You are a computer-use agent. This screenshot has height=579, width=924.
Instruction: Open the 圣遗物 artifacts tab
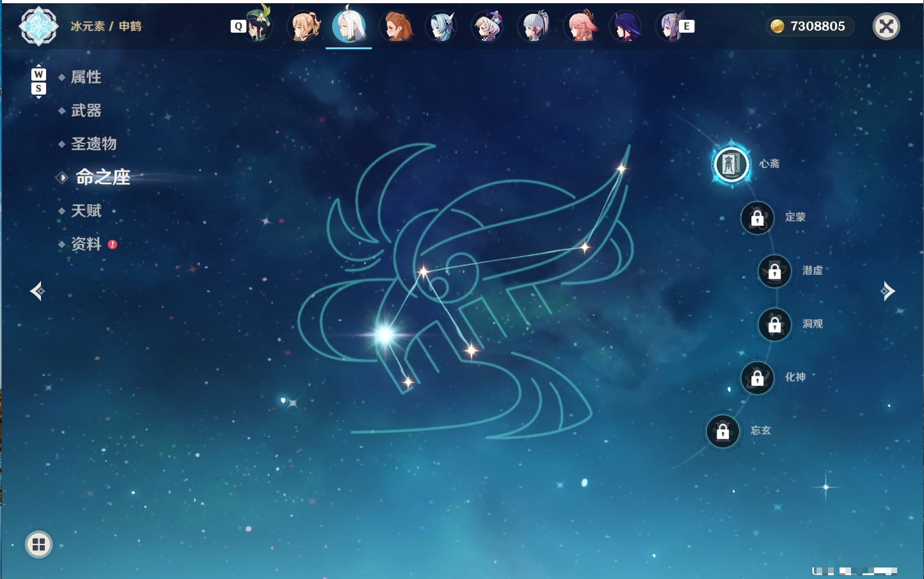tap(93, 144)
